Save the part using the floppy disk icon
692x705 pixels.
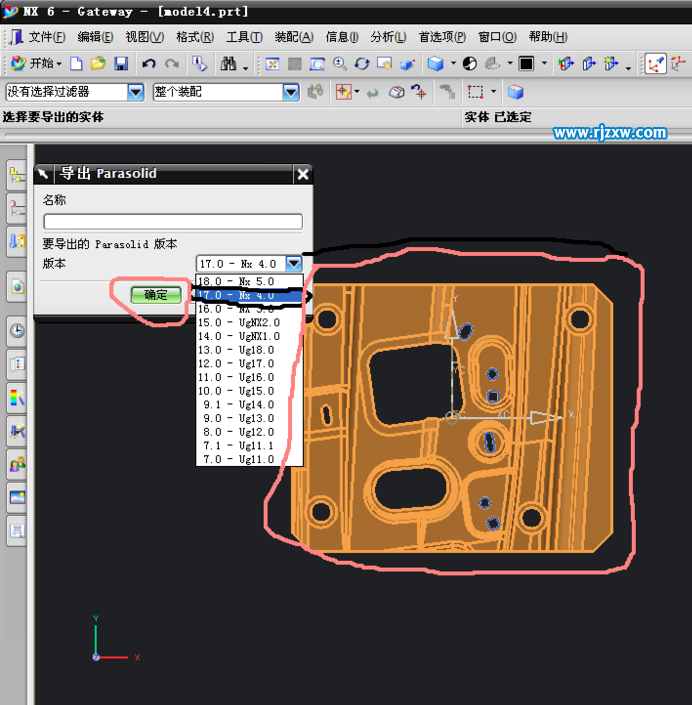point(120,64)
